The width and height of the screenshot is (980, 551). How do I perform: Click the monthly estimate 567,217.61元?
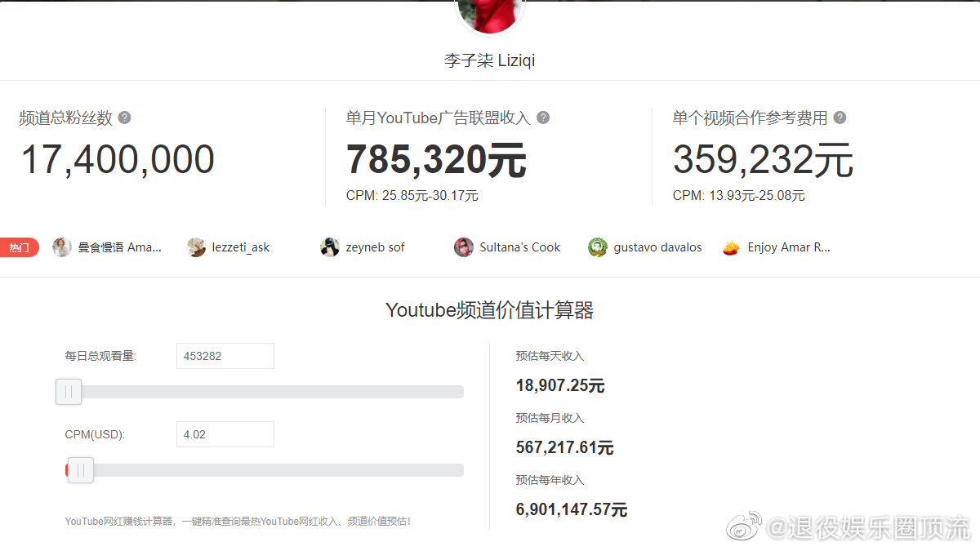(565, 448)
